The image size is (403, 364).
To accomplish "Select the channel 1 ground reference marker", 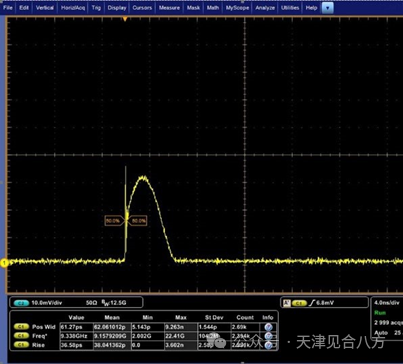I will 4,263.
